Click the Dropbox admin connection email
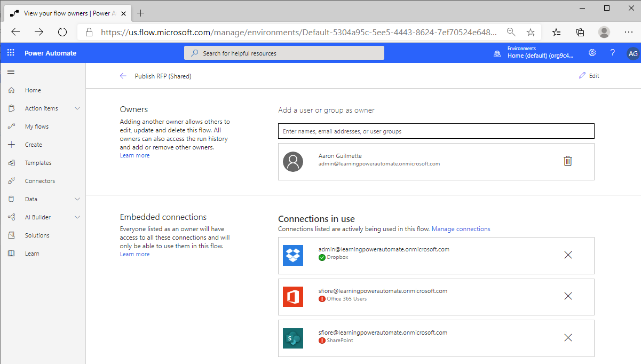 [x=384, y=249]
